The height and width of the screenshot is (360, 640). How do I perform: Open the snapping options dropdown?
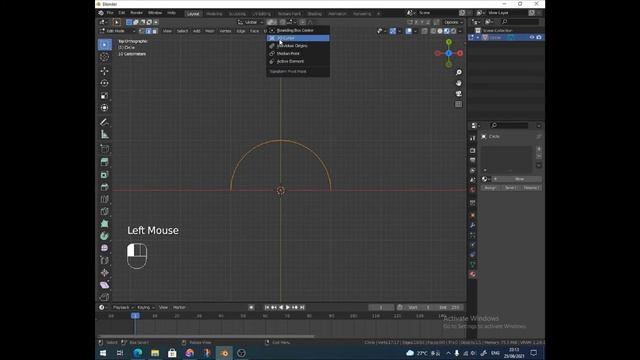290,22
